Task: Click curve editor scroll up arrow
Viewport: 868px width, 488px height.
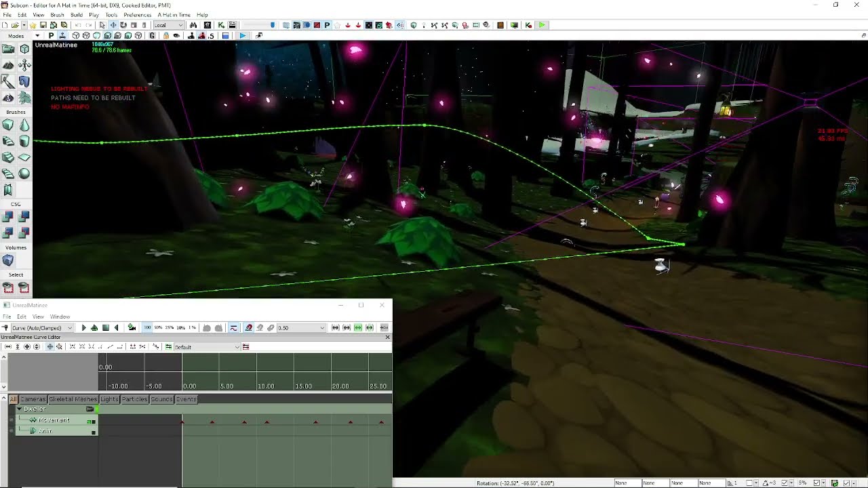Action: click(4, 357)
